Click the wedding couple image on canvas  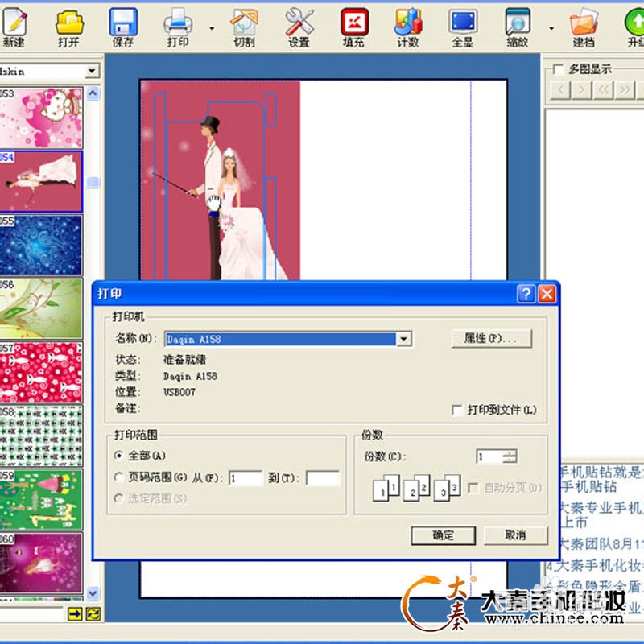click(221, 180)
